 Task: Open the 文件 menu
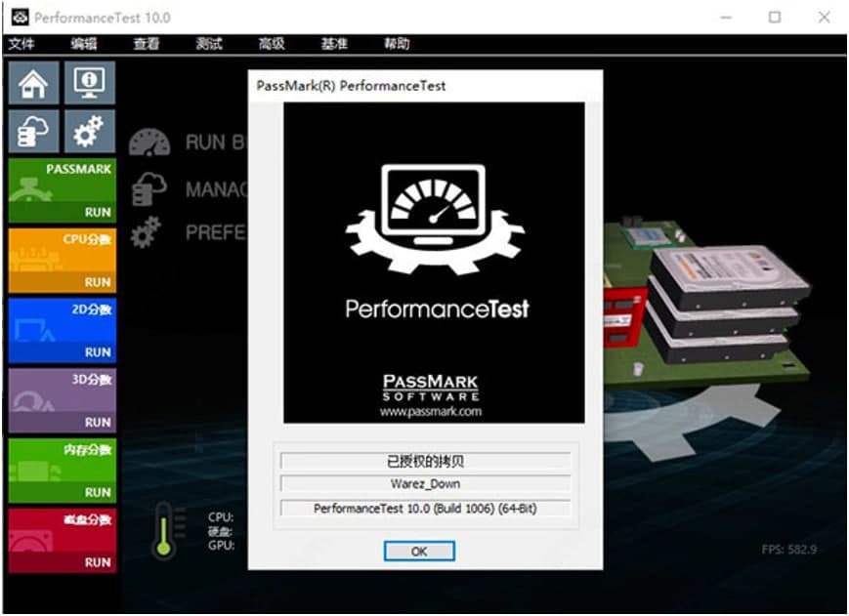coord(23,44)
